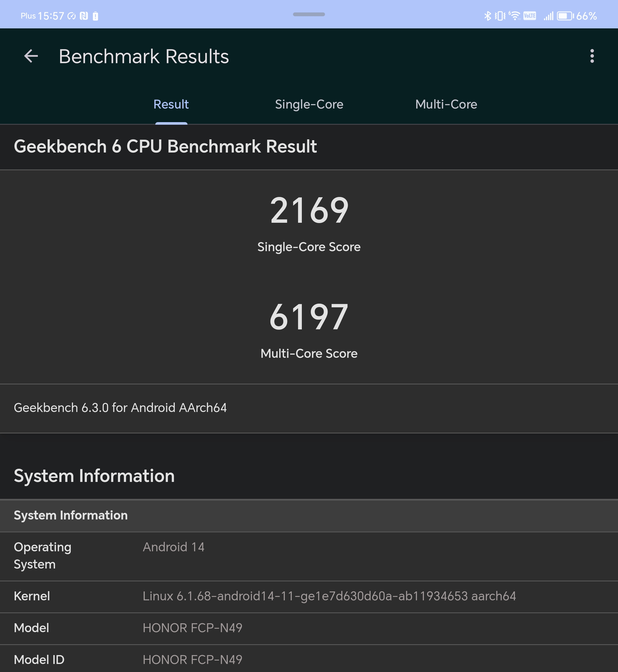Switch to the Single-Core tab
Viewport: 618px width, 672px height.
coord(309,104)
